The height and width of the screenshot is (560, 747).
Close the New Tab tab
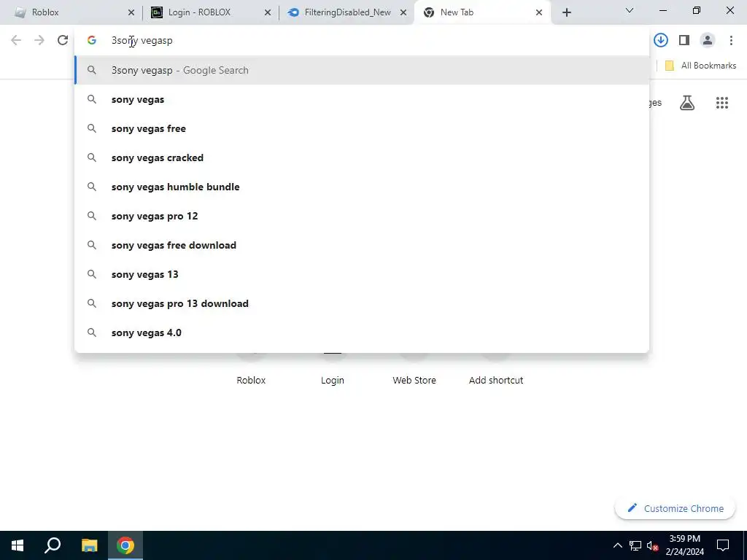pyautogui.click(x=539, y=13)
